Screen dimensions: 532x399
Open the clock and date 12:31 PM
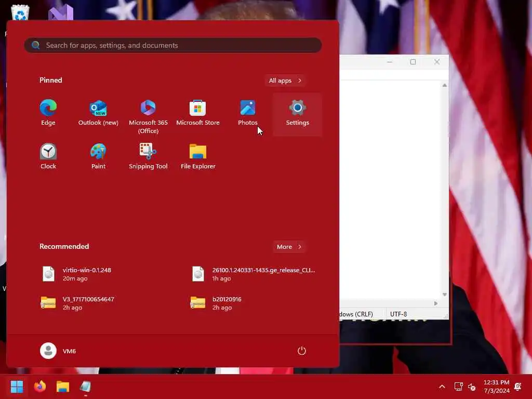click(x=496, y=387)
